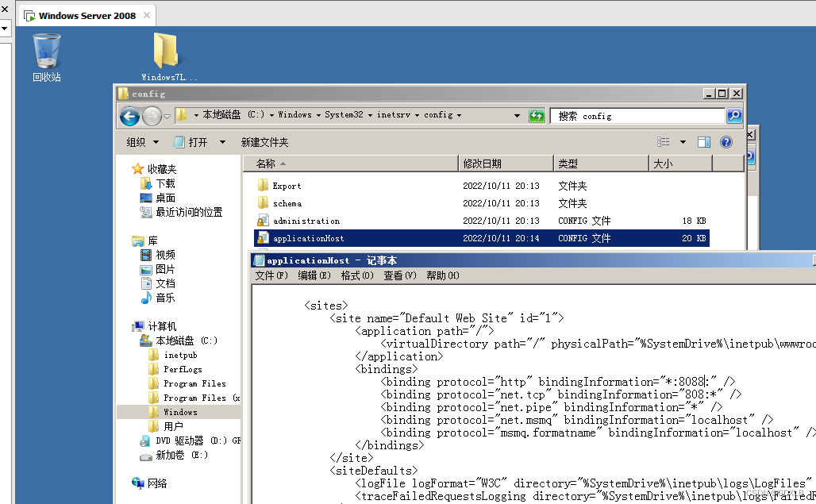This screenshot has height=504, width=816.
Task: Open Notepad 查看(V) menu
Action: click(x=400, y=275)
